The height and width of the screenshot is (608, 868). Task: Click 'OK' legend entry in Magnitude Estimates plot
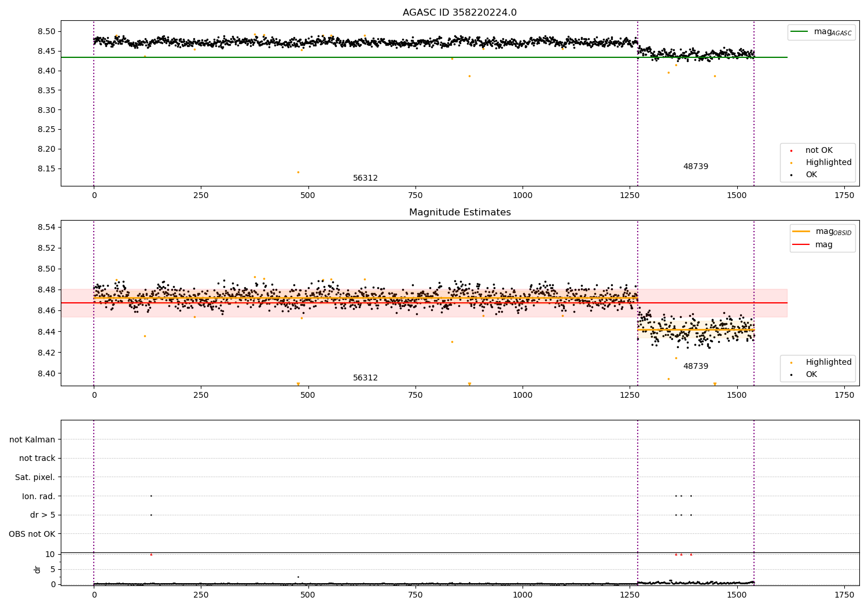811,375
